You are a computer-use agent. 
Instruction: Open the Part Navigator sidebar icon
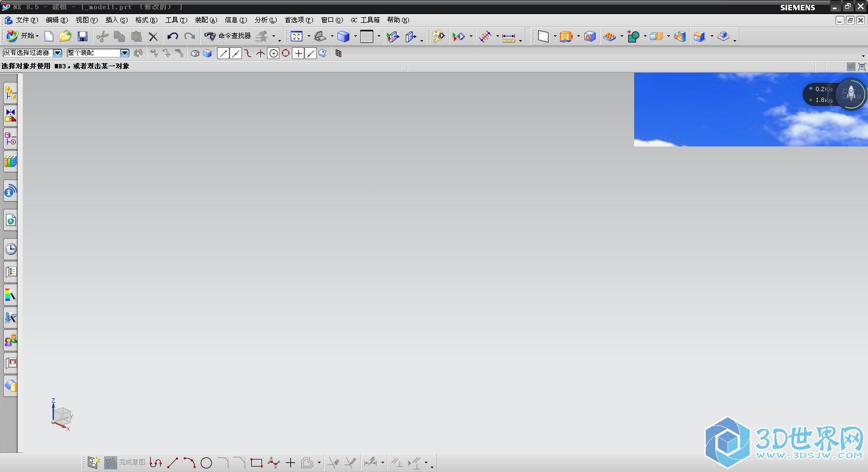pos(10,139)
